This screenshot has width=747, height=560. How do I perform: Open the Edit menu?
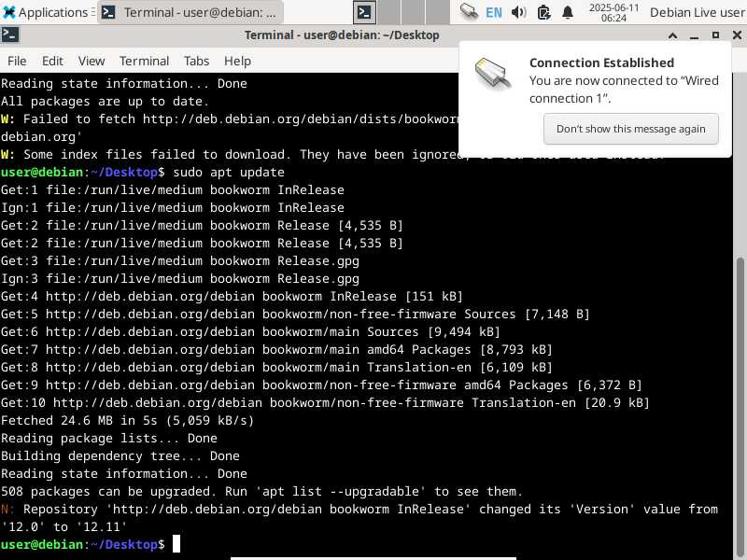52,61
